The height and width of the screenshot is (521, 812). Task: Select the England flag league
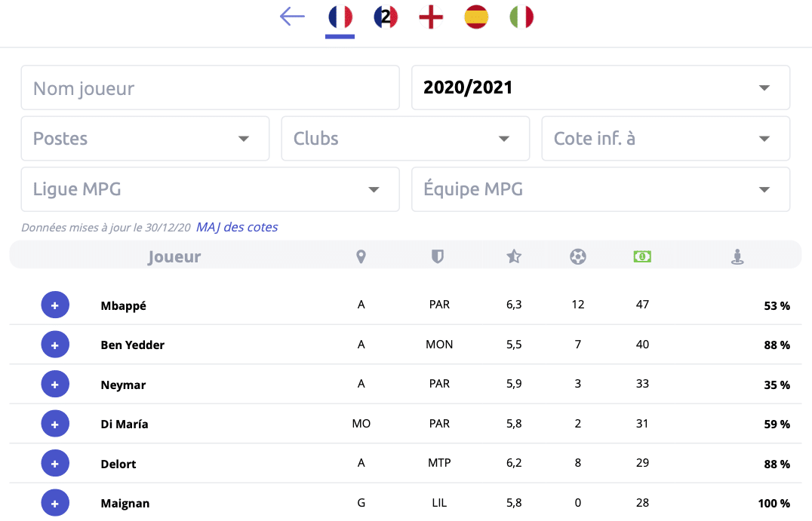431,17
